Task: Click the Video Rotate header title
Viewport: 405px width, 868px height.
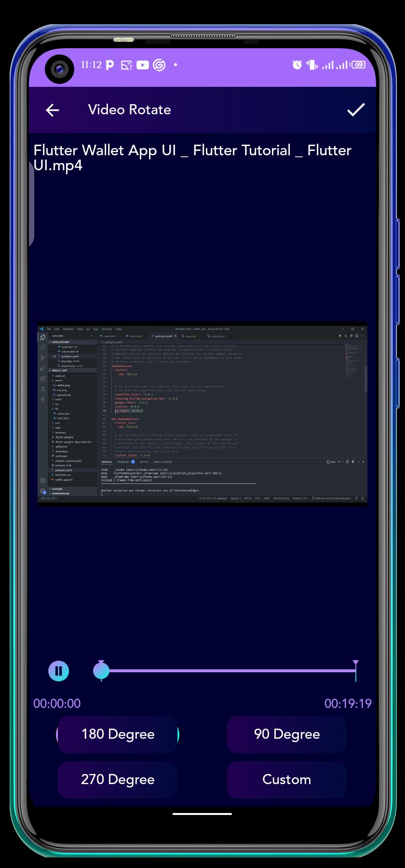Action: [x=130, y=110]
